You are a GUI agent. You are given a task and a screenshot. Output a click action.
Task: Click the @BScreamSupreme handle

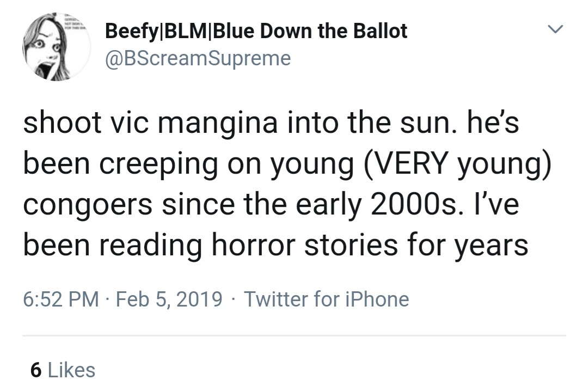tap(198, 58)
